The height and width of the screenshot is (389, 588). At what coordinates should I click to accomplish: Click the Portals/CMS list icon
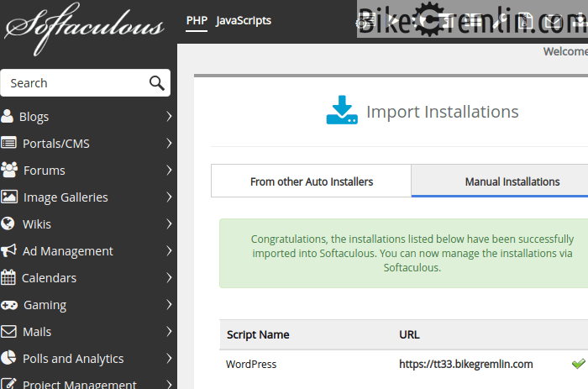pos(8,143)
